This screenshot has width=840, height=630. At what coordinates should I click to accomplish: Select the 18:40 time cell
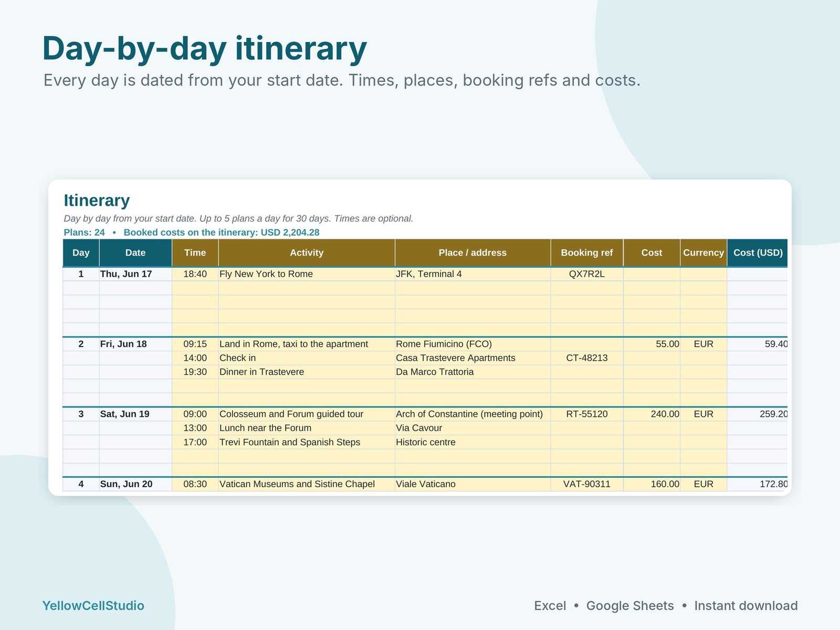195,274
